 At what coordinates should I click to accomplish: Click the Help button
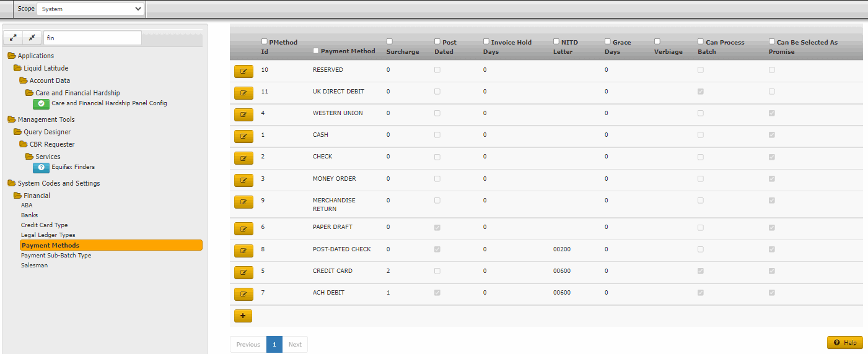[844, 342]
